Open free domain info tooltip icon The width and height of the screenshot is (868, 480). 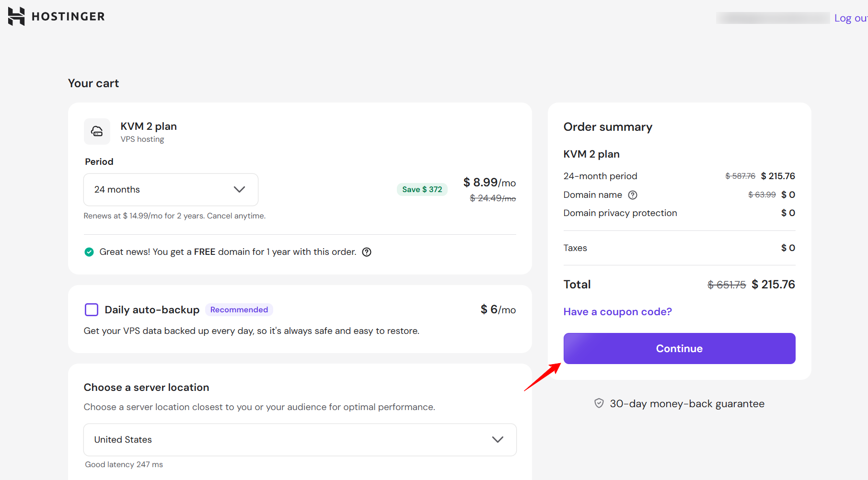(x=367, y=252)
